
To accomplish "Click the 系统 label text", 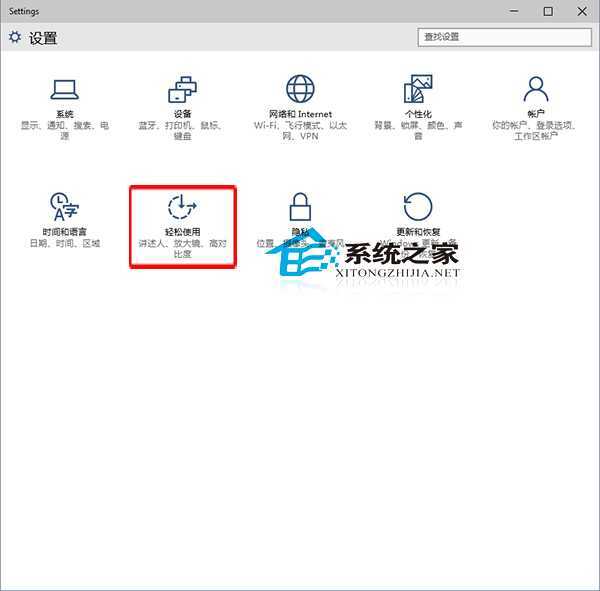I will point(65,114).
